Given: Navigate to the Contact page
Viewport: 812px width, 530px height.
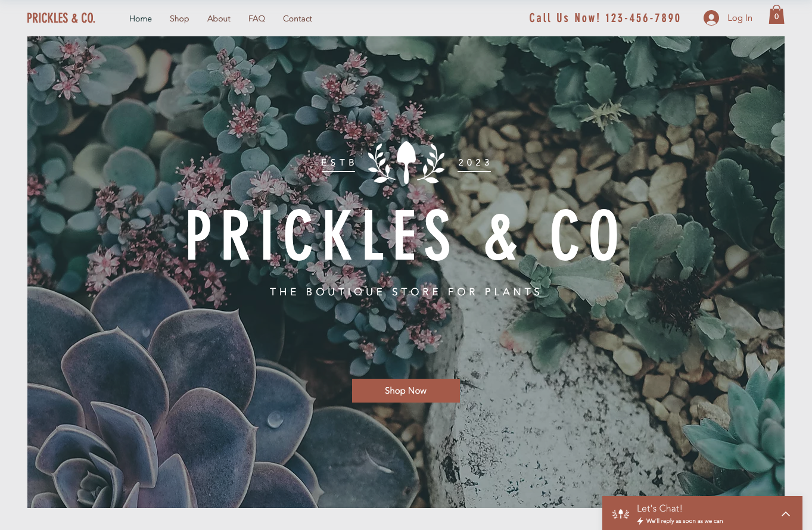Looking at the screenshot, I should [297, 18].
